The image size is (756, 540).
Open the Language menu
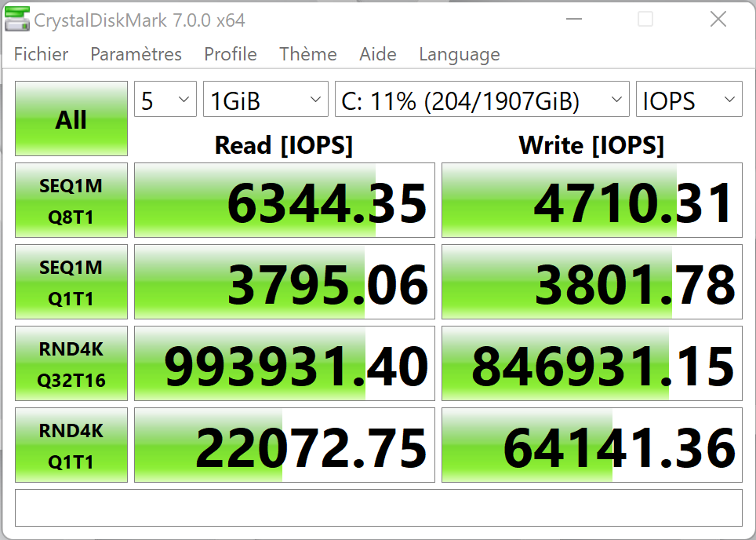[460, 54]
